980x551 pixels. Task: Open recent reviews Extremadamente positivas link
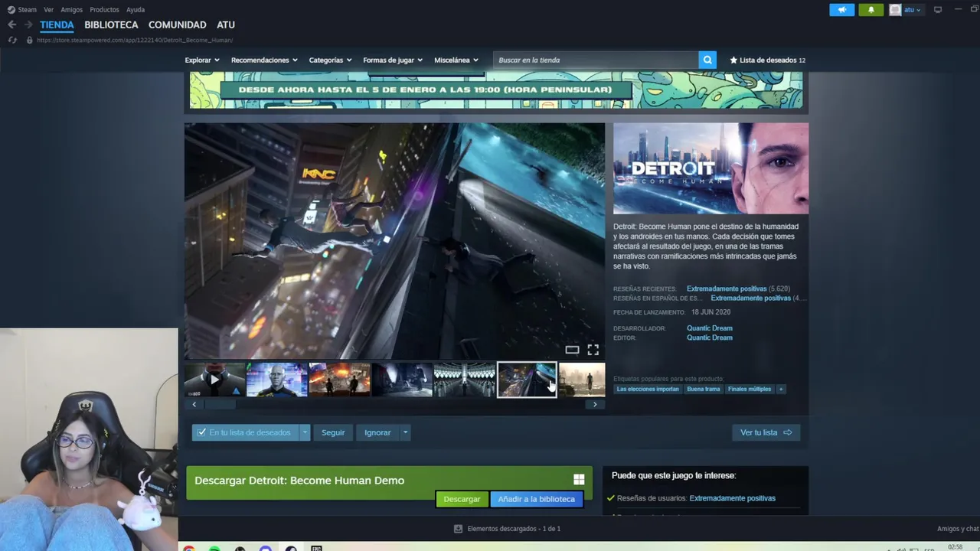[x=727, y=289]
